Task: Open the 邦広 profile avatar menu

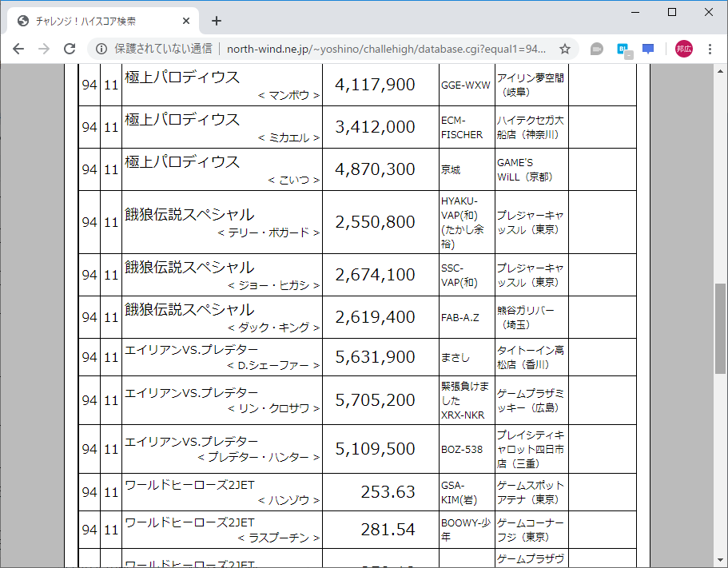Action: 683,48
